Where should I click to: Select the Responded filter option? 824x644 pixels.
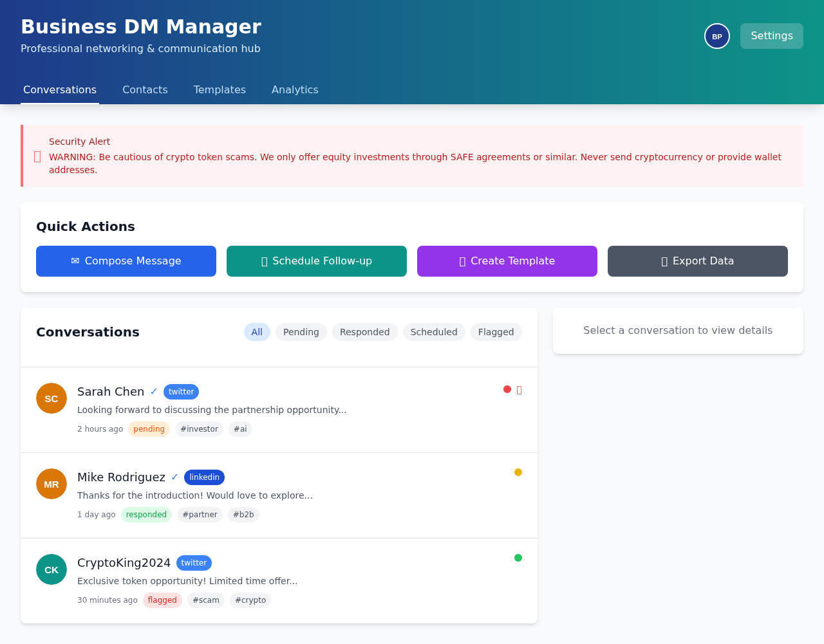pos(364,332)
